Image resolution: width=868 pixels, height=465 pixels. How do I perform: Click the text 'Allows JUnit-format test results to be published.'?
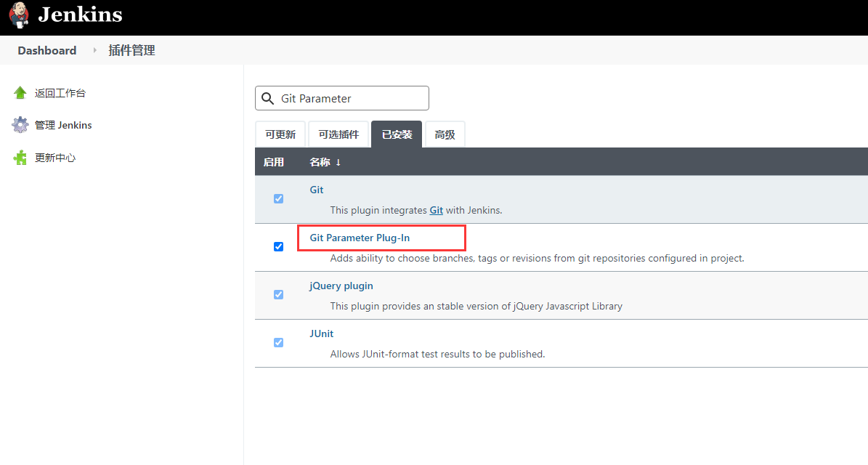pos(438,355)
